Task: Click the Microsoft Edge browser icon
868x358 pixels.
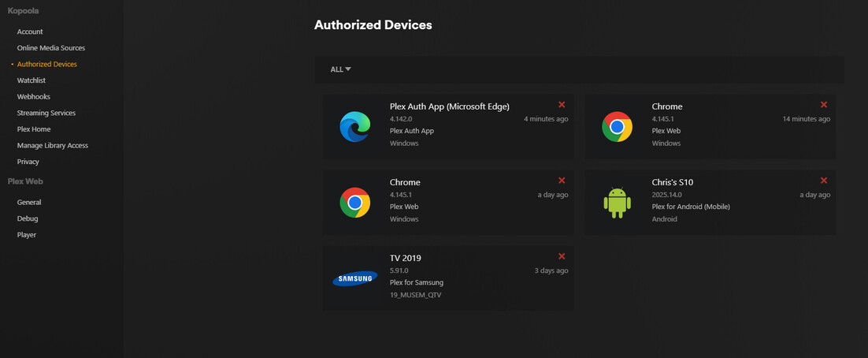Action: tap(354, 126)
